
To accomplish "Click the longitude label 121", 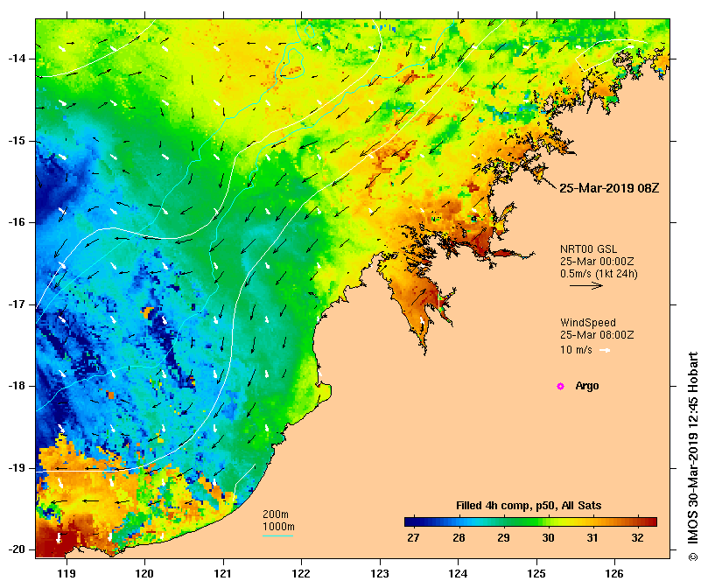I will pyautogui.click(x=223, y=573).
